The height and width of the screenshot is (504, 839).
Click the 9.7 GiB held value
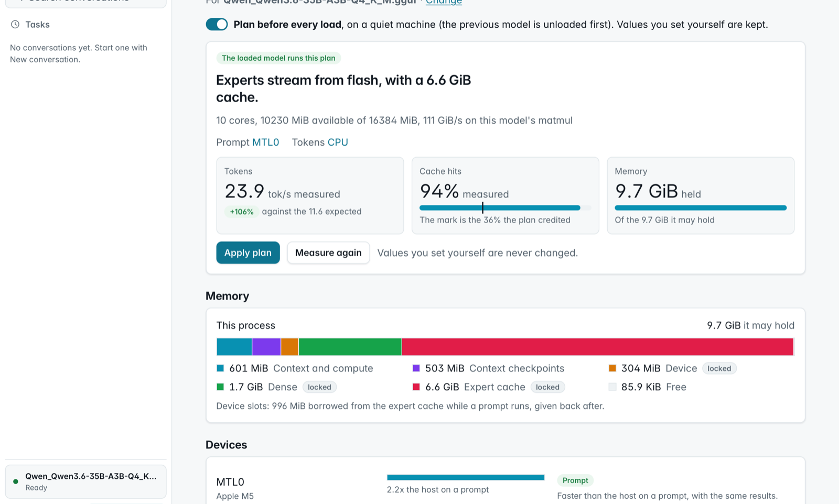(x=658, y=192)
